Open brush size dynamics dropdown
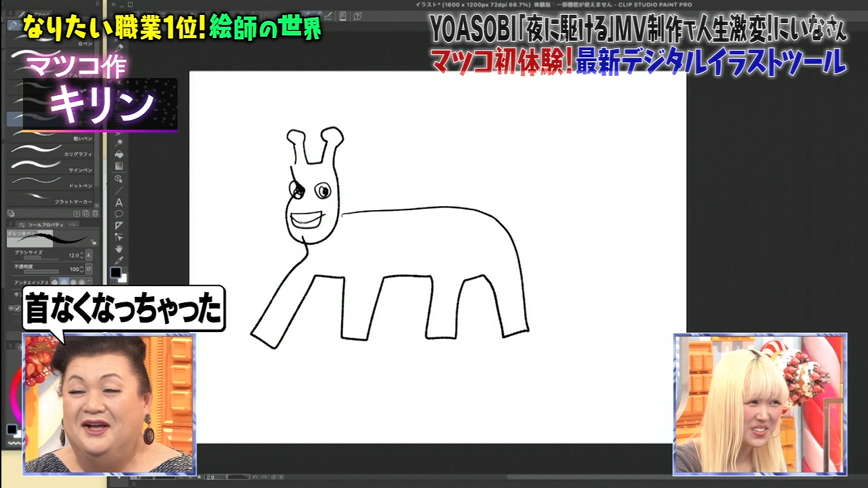 88,256
